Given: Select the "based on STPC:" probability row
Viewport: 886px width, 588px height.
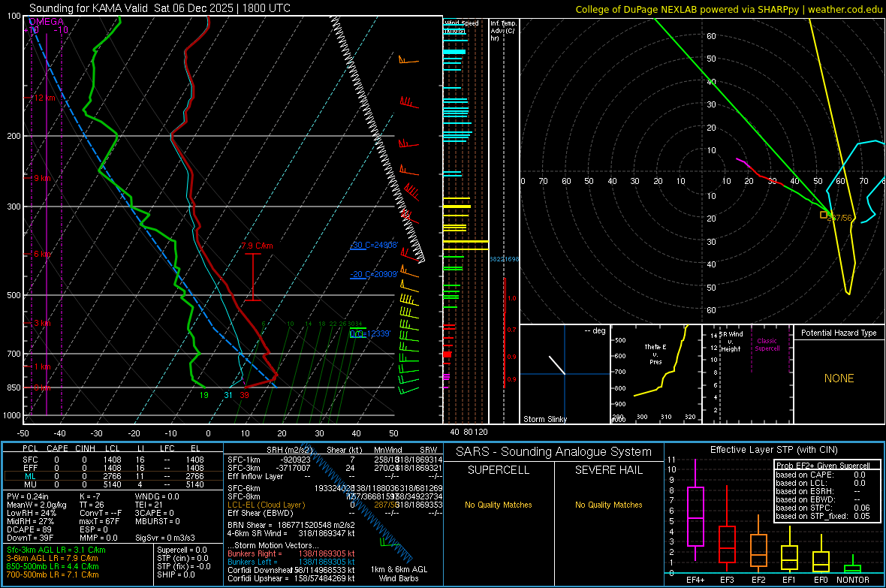Looking at the screenshot, I should click(823, 508).
